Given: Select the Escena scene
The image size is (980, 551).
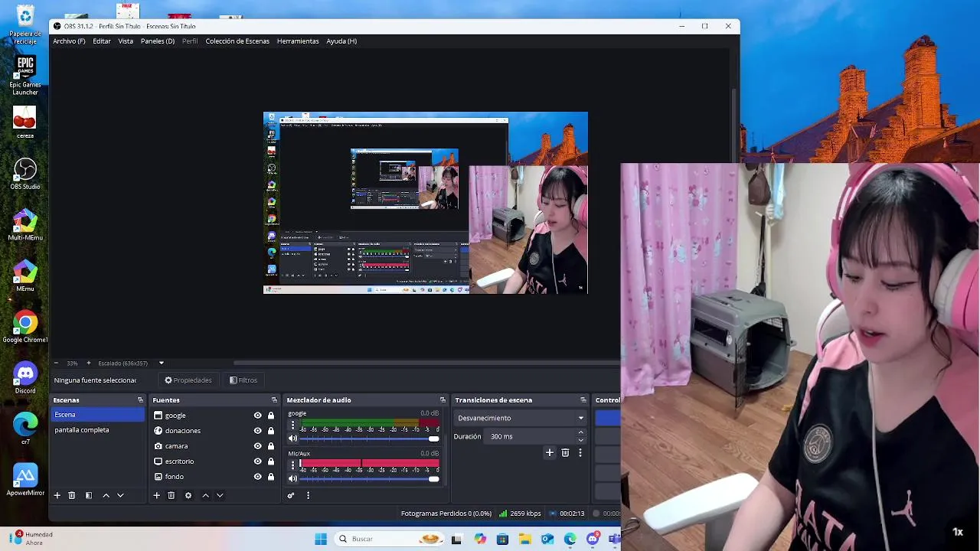Looking at the screenshot, I should point(97,415).
